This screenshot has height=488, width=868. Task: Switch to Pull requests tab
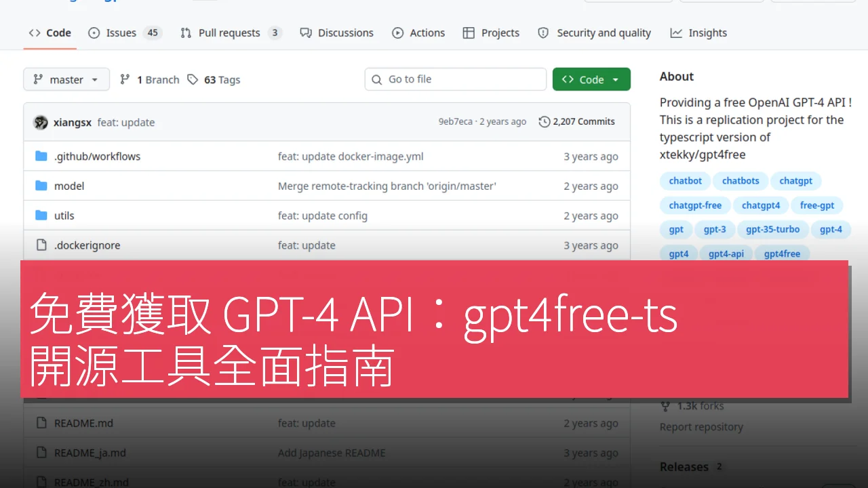(231, 33)
